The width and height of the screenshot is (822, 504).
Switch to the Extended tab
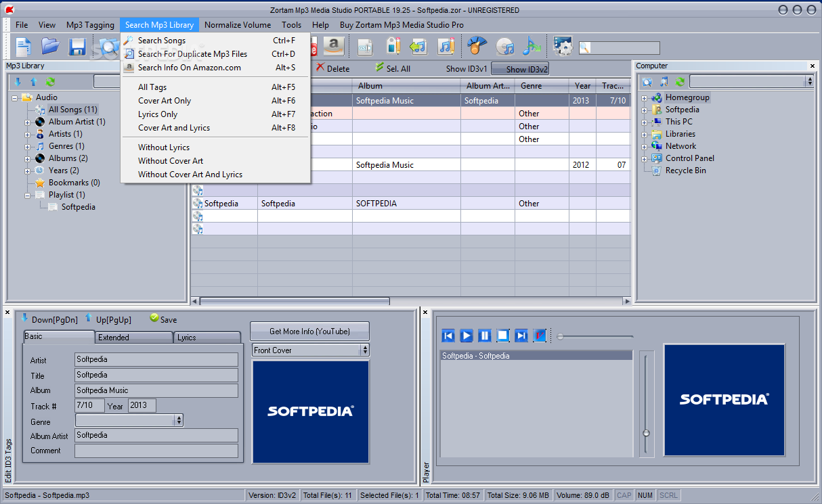coord(134,337)
